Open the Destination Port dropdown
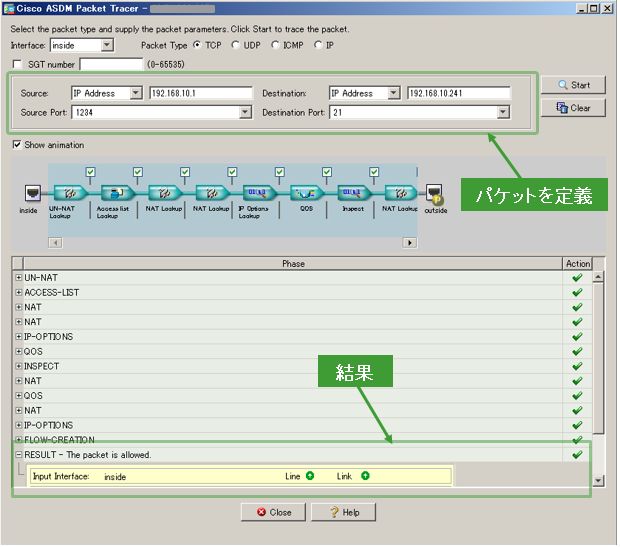The width and height of the screenshot is (620, 547). 503,113
